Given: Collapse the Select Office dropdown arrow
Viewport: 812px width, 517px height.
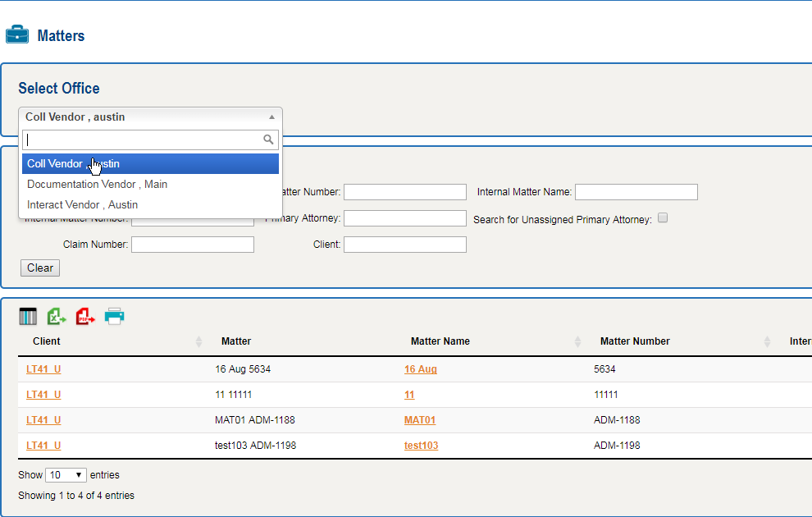Looking at the screenshot, I should pos(271,117).
